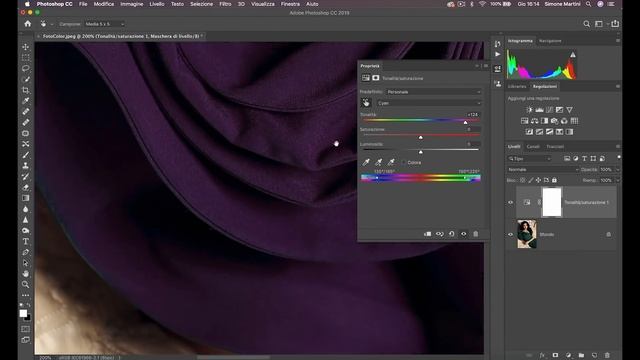Select the Horizontal Type tool
Screen dimensions: 640x360
coord(25,241)
